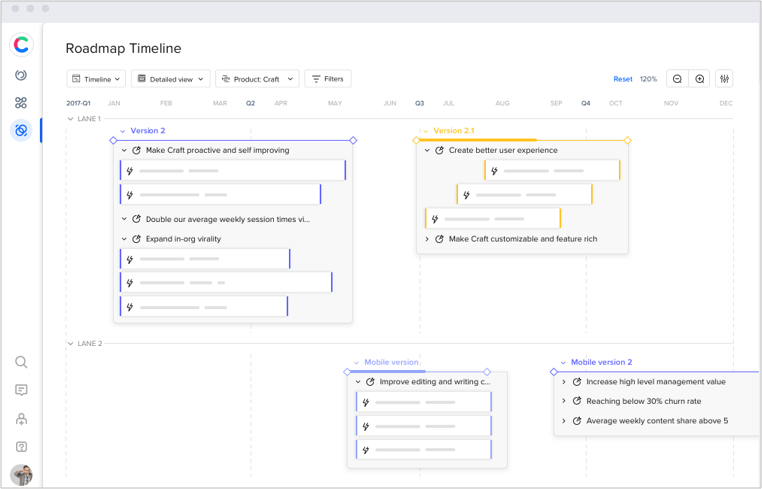Image resolution: width=762 pixels, height=489 pixels.
Task: Collapse 'Expand in-org virality' goal
Action: [124, 239]
